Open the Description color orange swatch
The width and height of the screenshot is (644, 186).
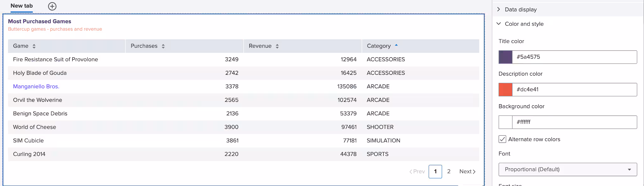(x=505, y=90)
